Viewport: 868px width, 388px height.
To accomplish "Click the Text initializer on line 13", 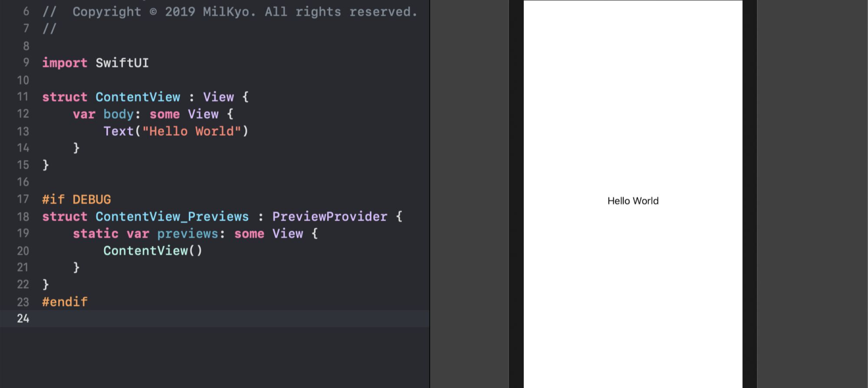I will (118, 131).
